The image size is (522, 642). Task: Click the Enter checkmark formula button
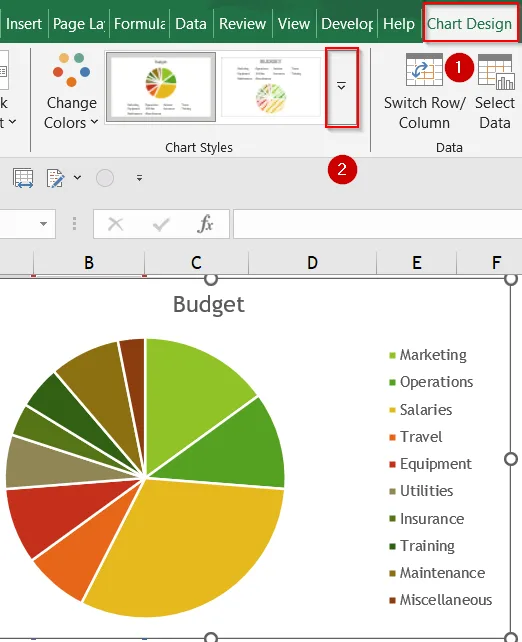(x=160, y=224)
